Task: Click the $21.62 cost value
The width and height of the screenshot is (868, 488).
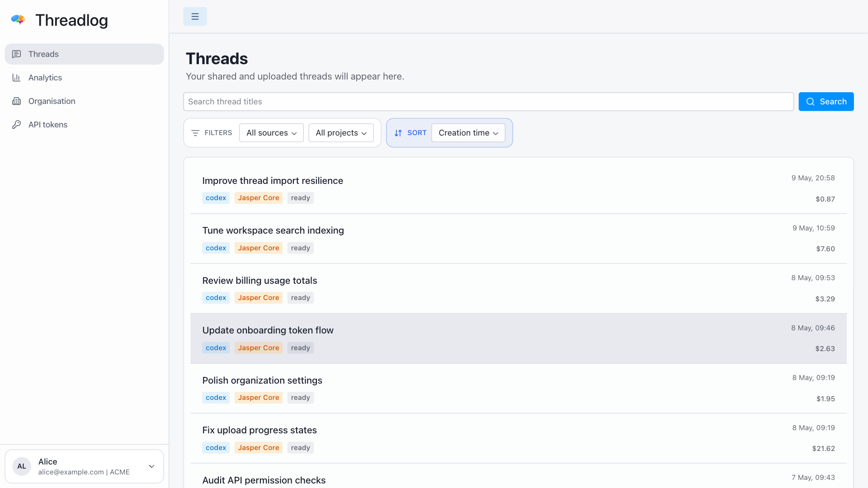Action: [x=823, y=449]
